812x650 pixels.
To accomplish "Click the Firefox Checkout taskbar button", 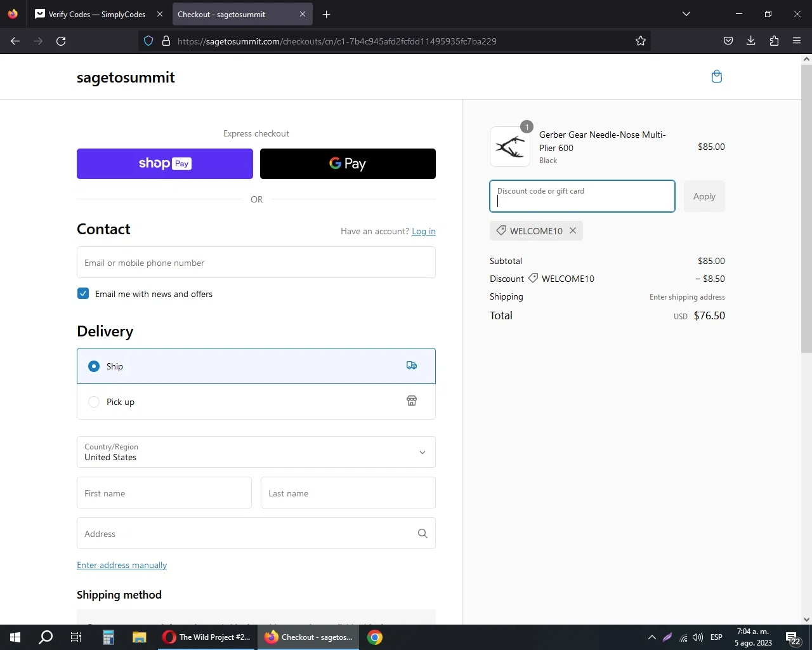I will (308, 637).
